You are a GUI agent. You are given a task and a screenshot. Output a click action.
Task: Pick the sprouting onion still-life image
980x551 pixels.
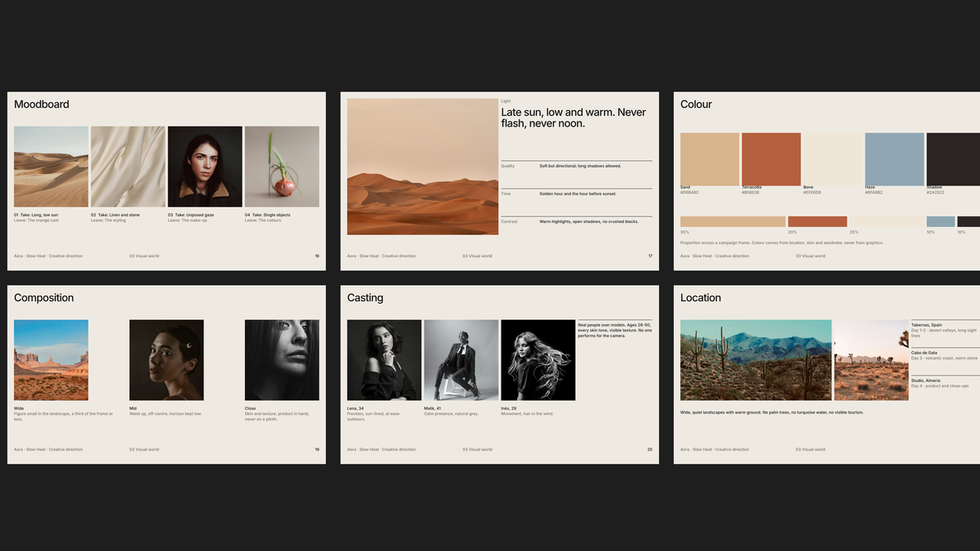282,167
